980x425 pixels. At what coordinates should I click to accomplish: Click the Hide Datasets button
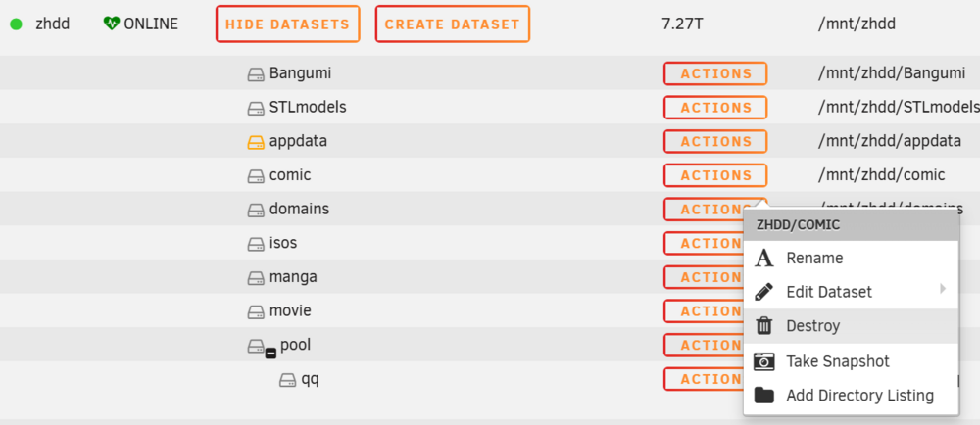[287, 24]
